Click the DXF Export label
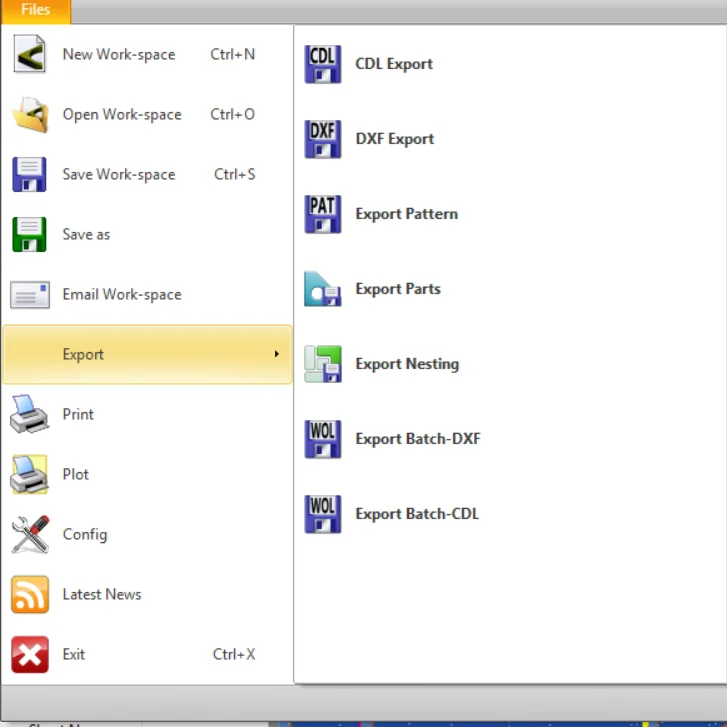727x727 pixels. coord(395,139)
